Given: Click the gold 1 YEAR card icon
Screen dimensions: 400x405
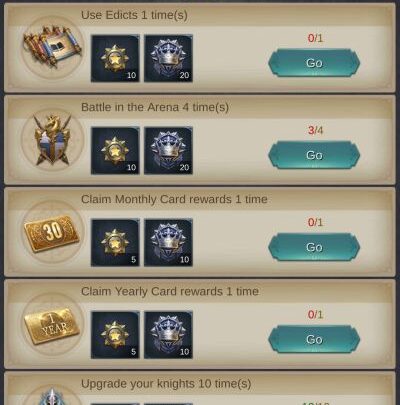Looking at the screenshot, I should pyautogui.click(x=52, y=326).
